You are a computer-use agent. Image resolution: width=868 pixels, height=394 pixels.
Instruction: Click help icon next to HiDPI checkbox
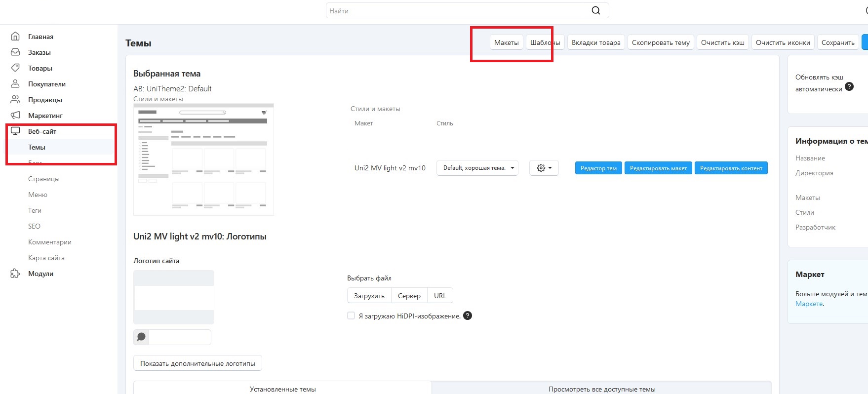coord(468,315)
